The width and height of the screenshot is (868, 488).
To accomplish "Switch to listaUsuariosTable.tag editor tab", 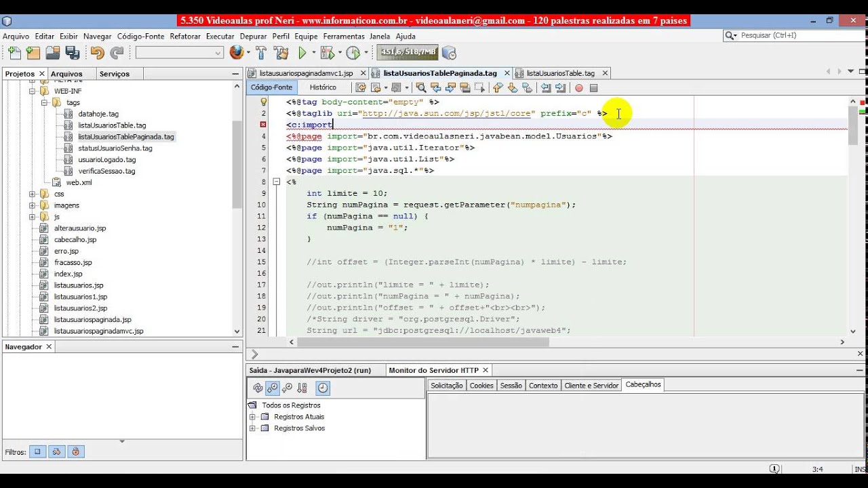I will coord(560,73).
